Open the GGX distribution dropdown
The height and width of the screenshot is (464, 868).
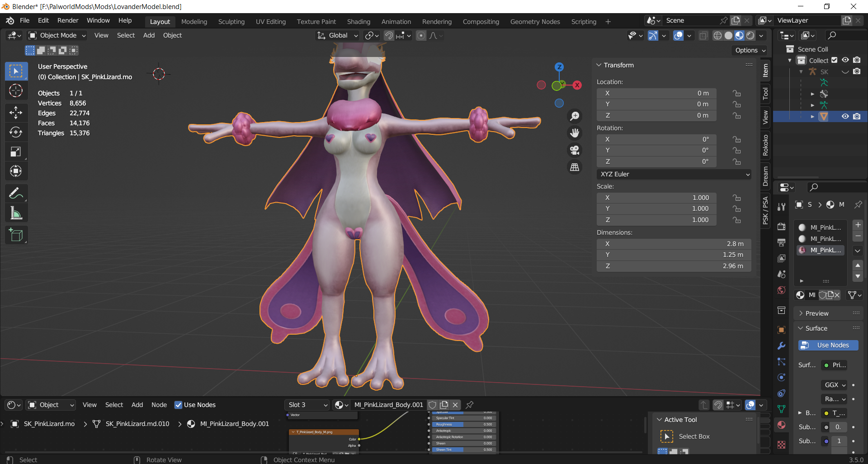[x=834, y=385]
